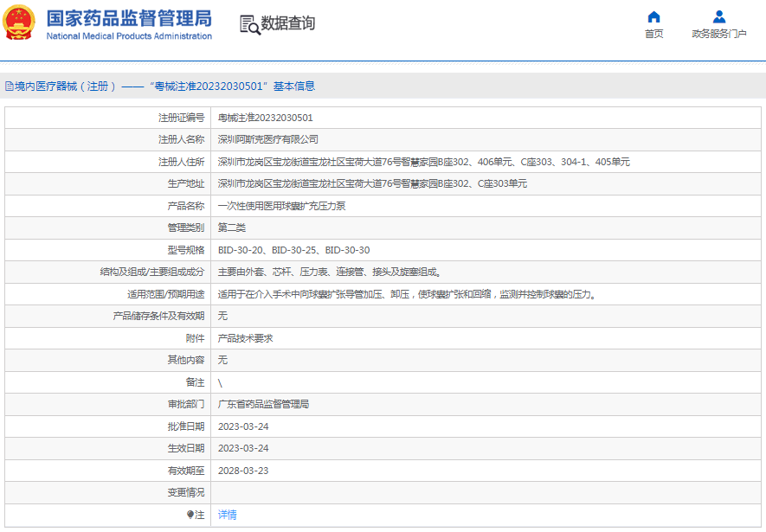This screenshot has height=532, width=766.
Task: Click the 管理类别 label cell
Action: click(108, 228)
